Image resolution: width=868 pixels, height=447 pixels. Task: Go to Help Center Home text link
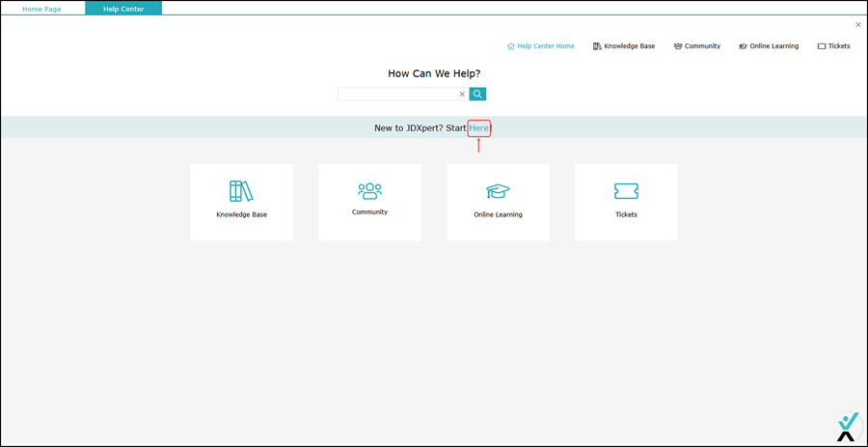point(546,46)
